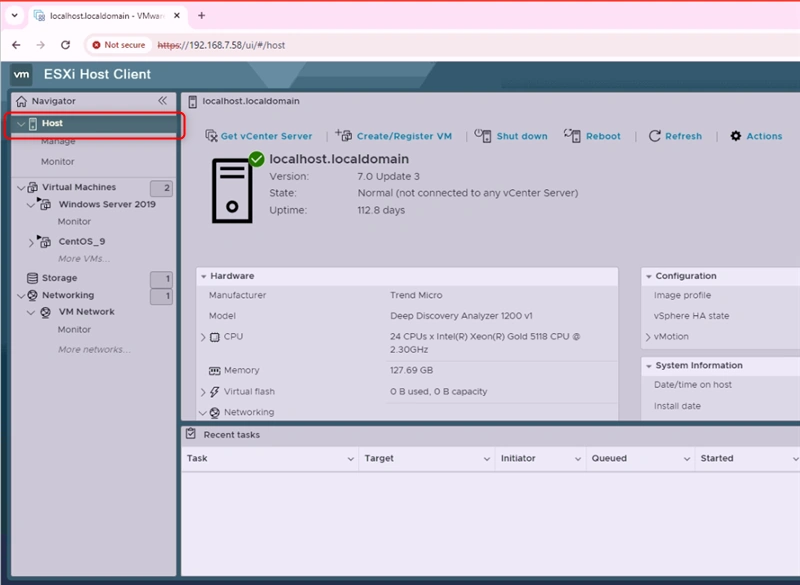Screen dimensions: 800x585
Task: Open the Initiator column dropdown arrow
Action: [x=578, y=459]
